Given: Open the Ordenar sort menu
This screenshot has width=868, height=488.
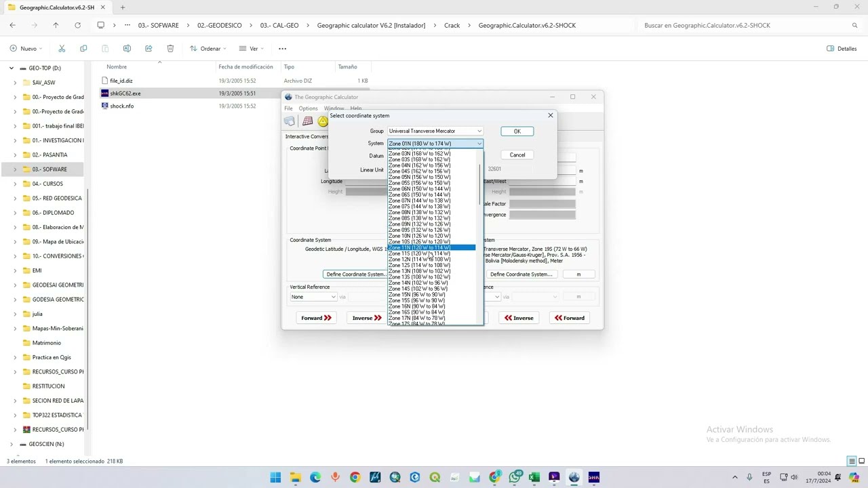Looking at the screenshot, I should (208, 49).
